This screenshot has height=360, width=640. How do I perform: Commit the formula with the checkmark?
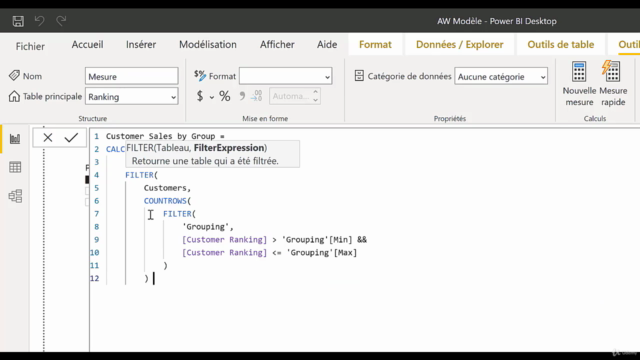[71, 138]
